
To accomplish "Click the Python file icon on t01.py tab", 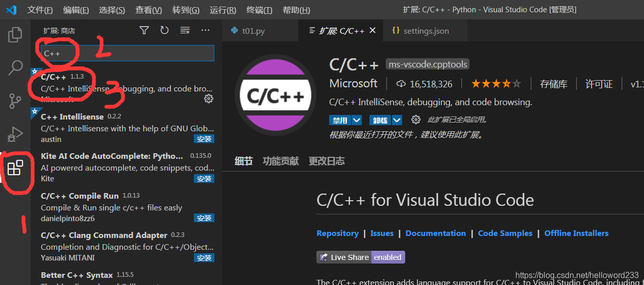I will (x=235, y=31).
